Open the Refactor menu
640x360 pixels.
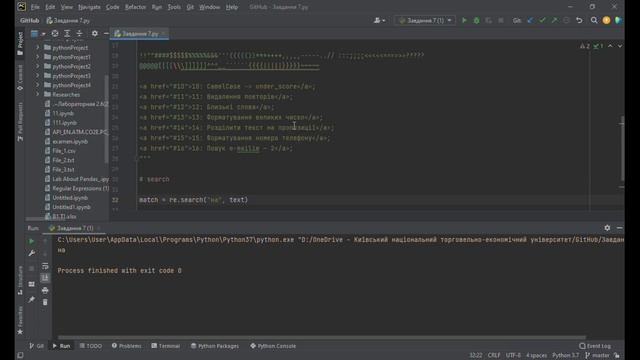click(x=136, y=7)
